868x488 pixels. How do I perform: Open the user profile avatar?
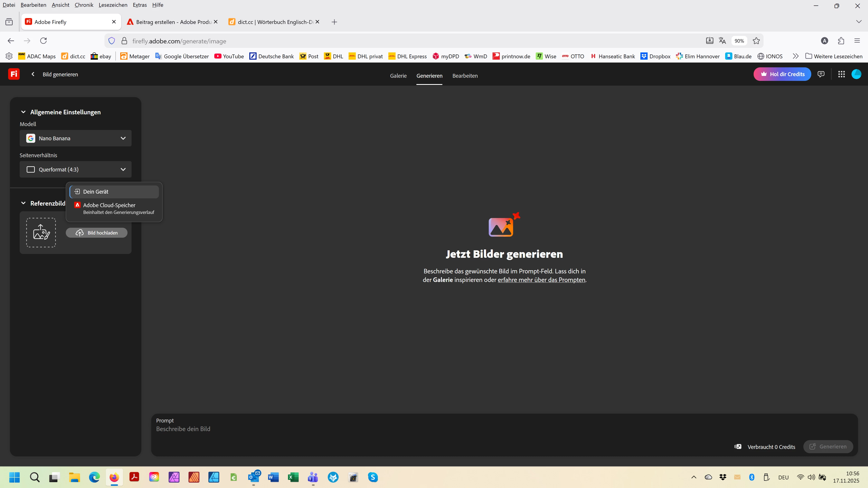pos(856,74)
